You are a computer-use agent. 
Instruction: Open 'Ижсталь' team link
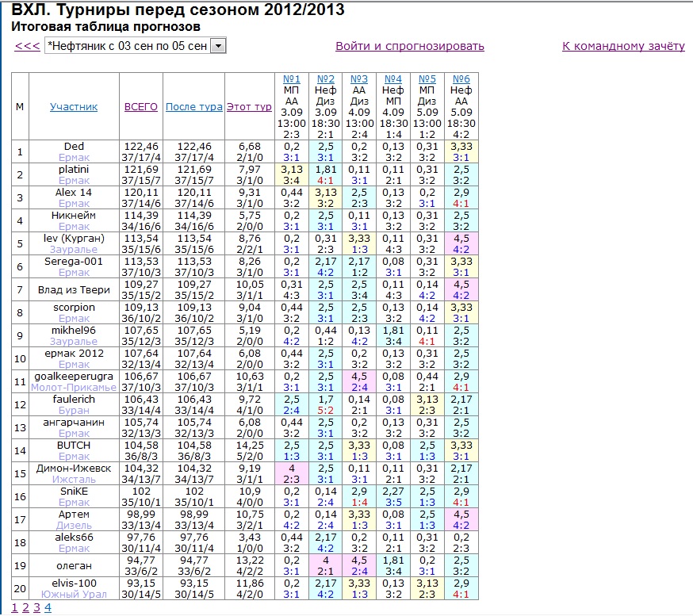click(x=74, y=480)
